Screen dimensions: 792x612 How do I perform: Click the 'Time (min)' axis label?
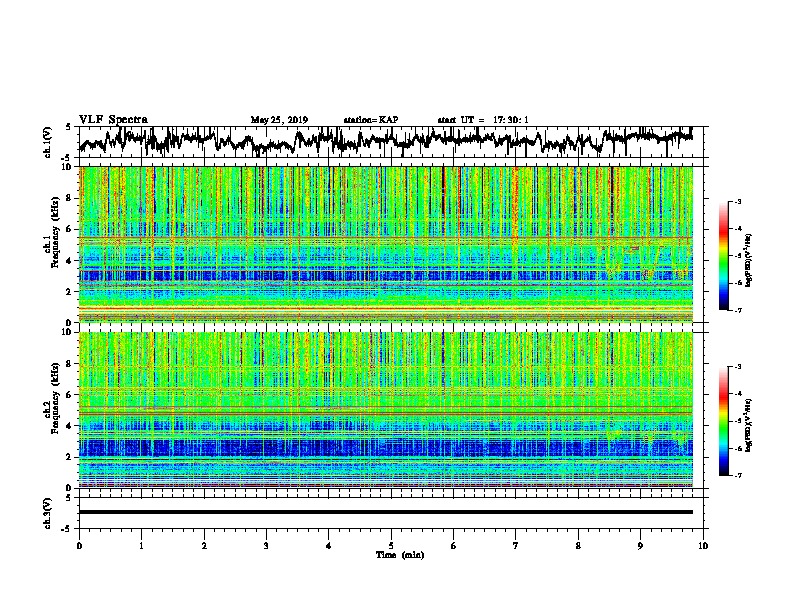click(400, 555)
